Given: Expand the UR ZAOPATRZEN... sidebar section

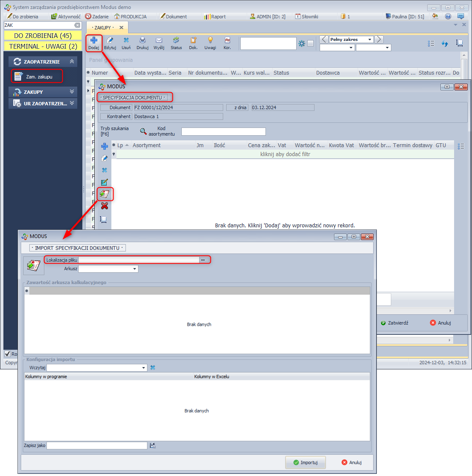Looking at the screenshot, I should point(72,103).
